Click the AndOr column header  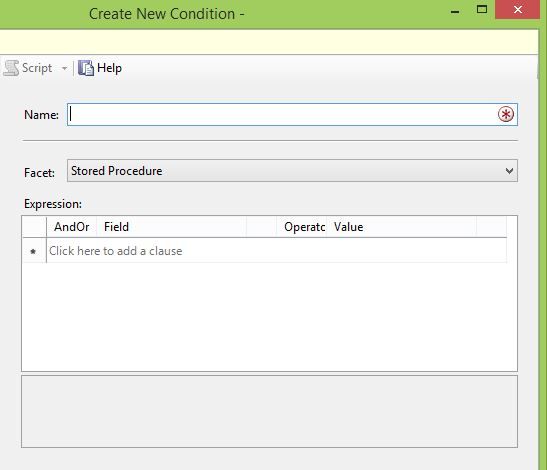72,227
